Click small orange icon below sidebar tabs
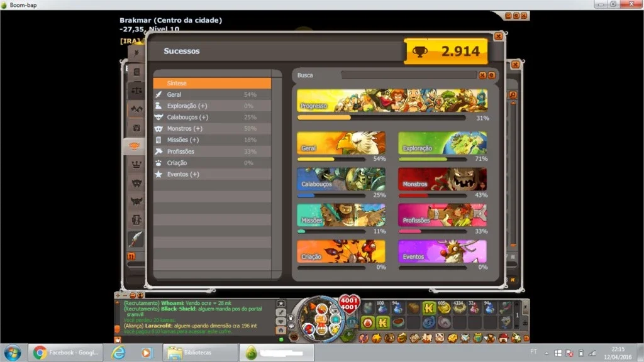Screen dimensions: 644x362 131,256
